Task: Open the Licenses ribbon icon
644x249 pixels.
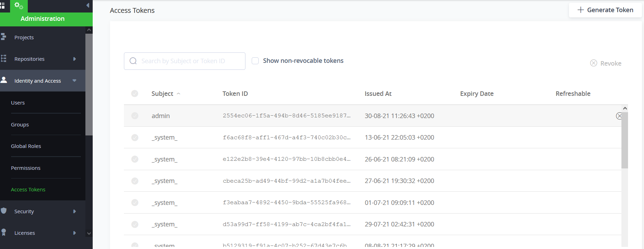Action: point(3,232)
